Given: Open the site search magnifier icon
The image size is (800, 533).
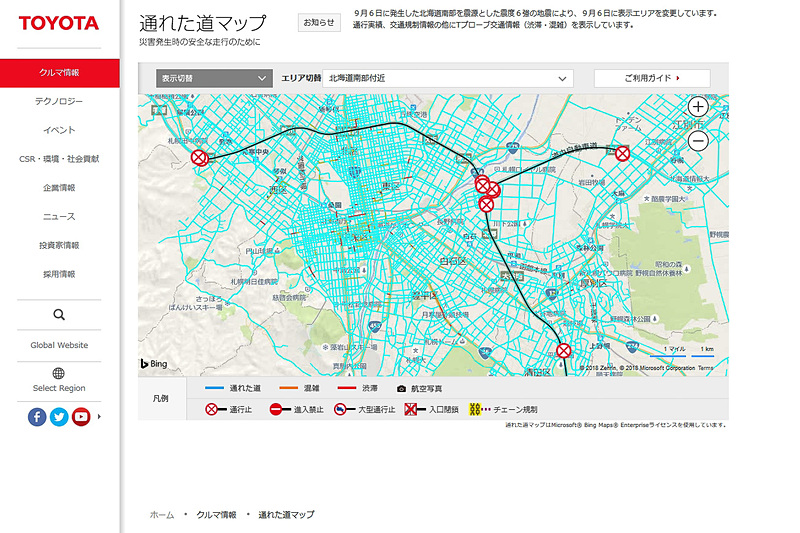Looking at the screenshot, I should coord(59,315).
